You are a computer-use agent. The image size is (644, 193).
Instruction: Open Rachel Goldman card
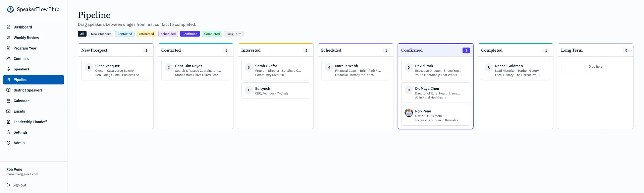tap(516, 70)
